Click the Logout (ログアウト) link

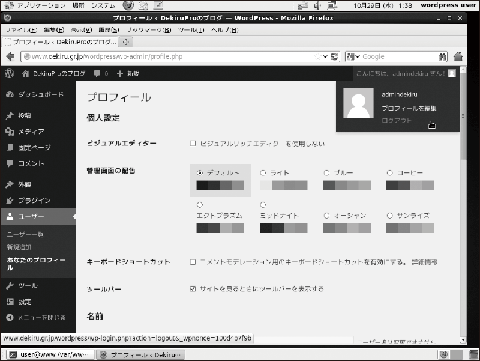(x=396, y=120)
